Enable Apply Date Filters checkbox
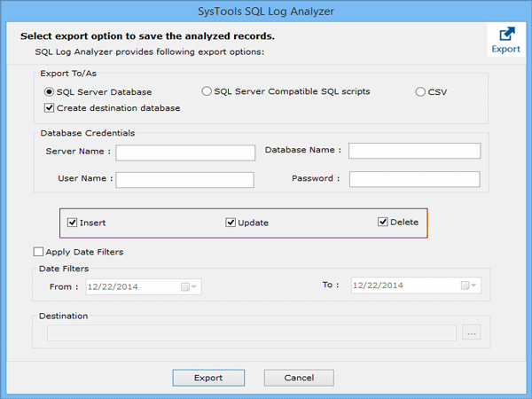The height and width of the screenshot is (399, 532). [38, 252]
